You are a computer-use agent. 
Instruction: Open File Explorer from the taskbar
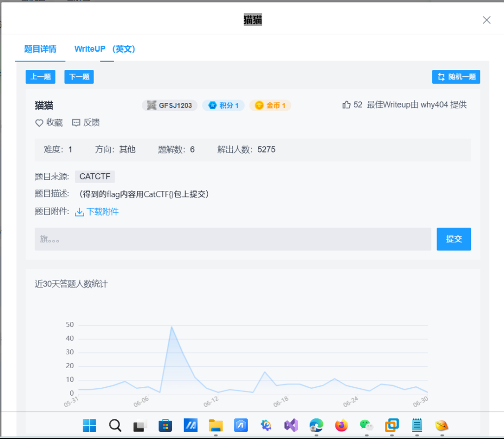[x=216, y=425]
